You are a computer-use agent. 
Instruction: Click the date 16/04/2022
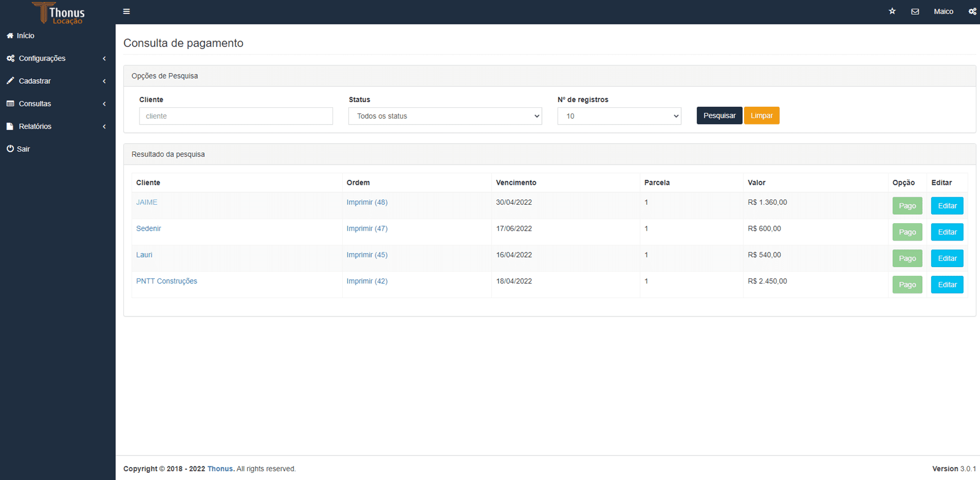[x=514, y=255]
